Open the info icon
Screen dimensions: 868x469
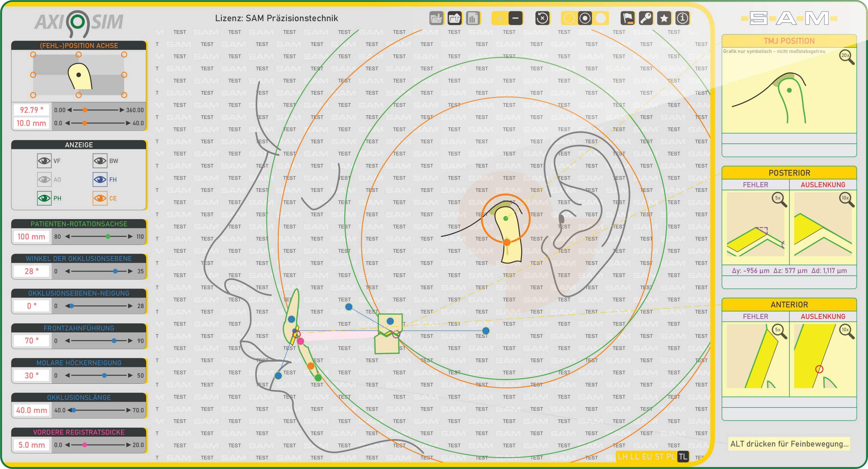[x=682, y=18]
